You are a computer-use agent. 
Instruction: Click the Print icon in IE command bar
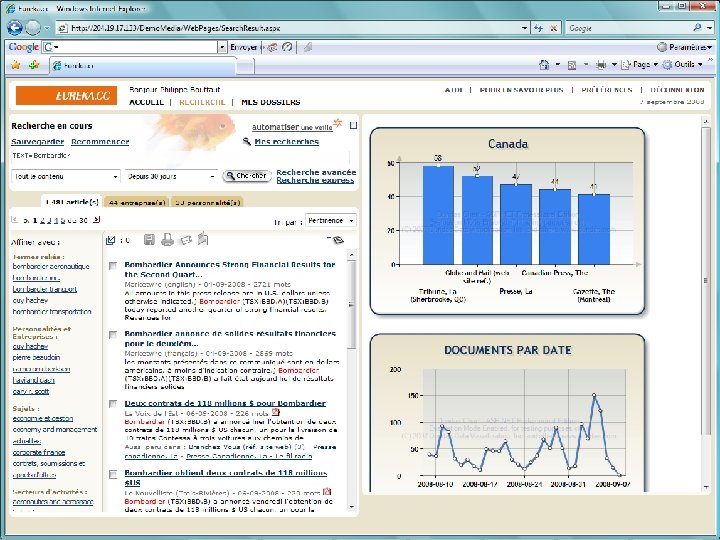[601, 65]
